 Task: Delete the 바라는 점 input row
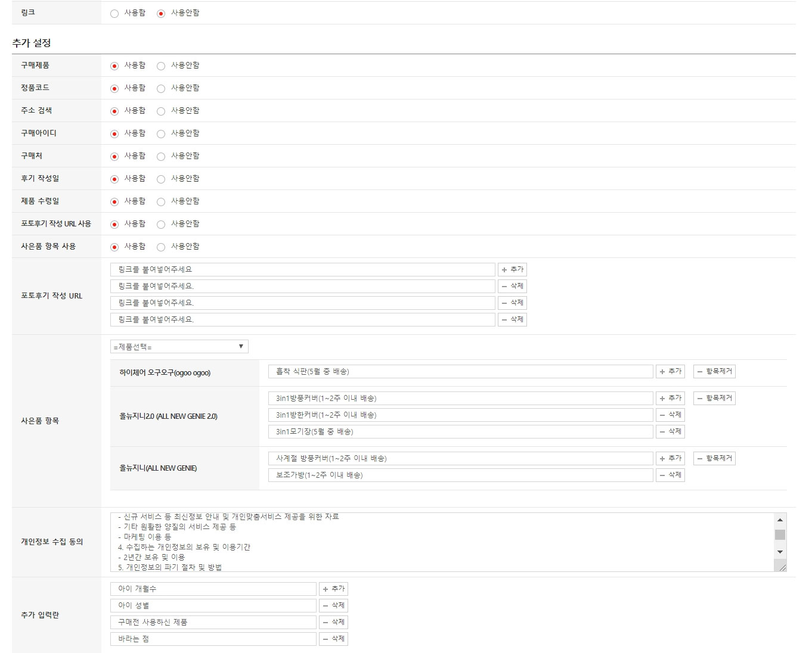(x=333, y=639)
